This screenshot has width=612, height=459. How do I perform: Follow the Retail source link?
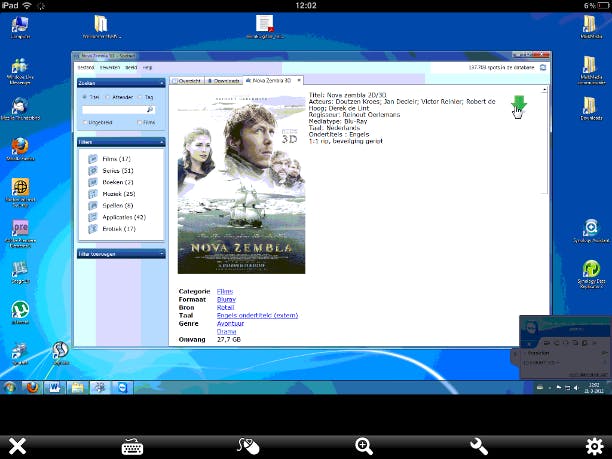[226, 308]
